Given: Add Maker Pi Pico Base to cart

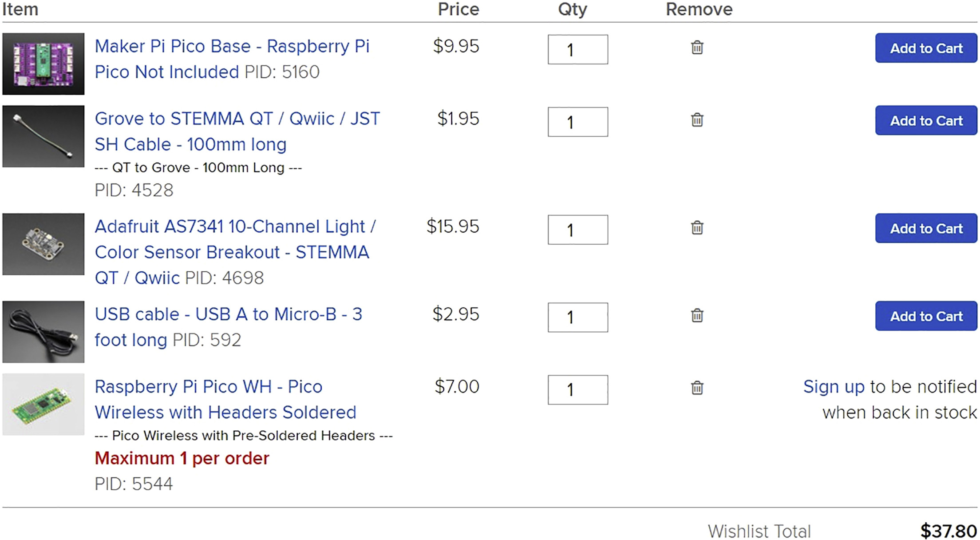Looking at the screenshot, I should [926, 48].
